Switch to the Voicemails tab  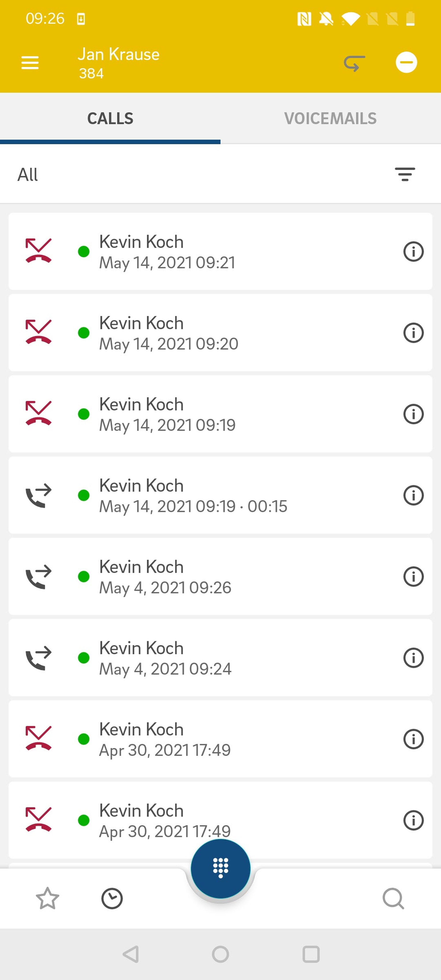(330, 119)
